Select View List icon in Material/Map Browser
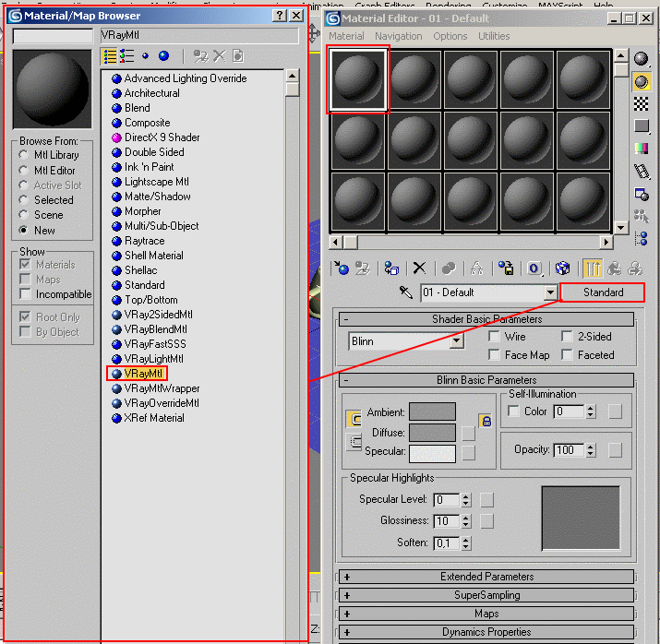 point(110,56)
